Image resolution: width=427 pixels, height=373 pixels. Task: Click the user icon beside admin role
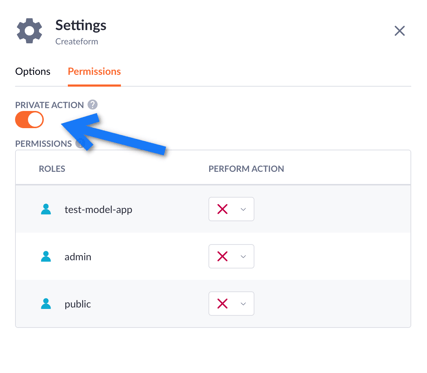pos(46,256)
